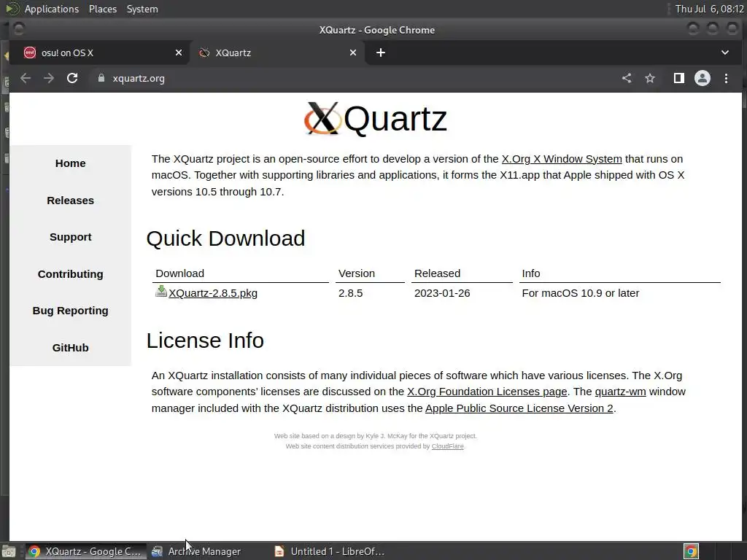747x560 pixels.
Task: Open the Chrome profile avatar
Action: click(x=703, y=78)
